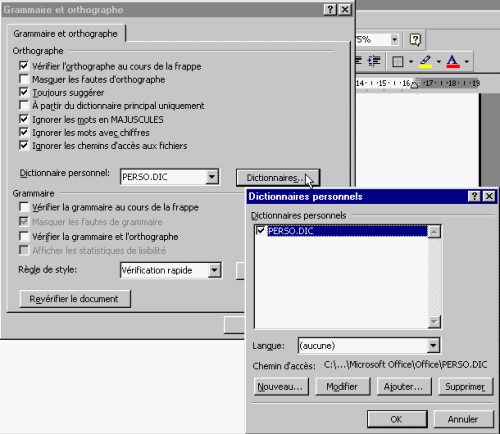Click the dictionary list scrollbar down arrow
The image size is (500, 434).
point(434,322)
